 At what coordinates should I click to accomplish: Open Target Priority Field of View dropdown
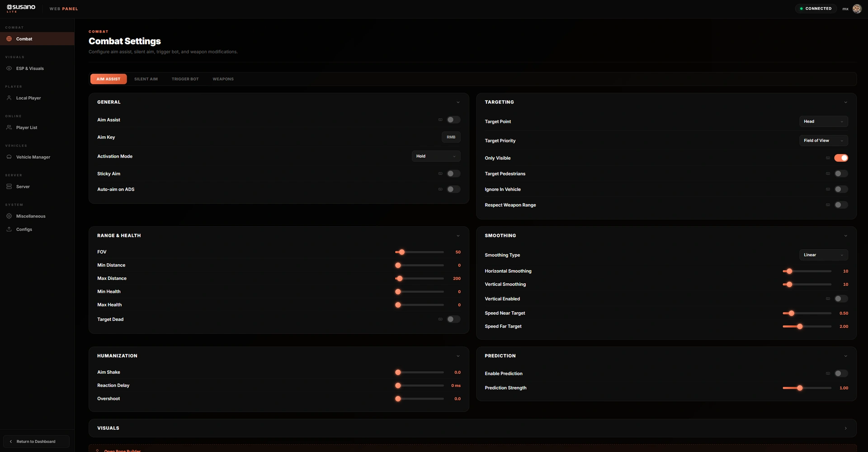(823, 141)
